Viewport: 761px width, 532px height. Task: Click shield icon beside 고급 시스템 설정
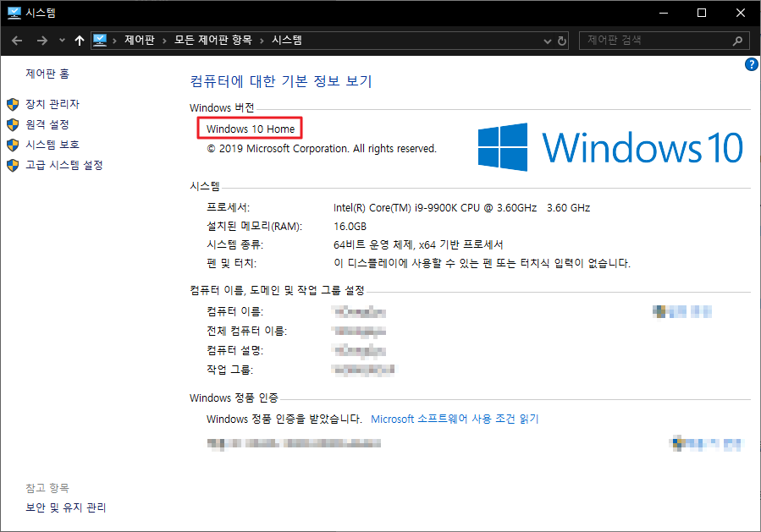(x=13, y=166)
